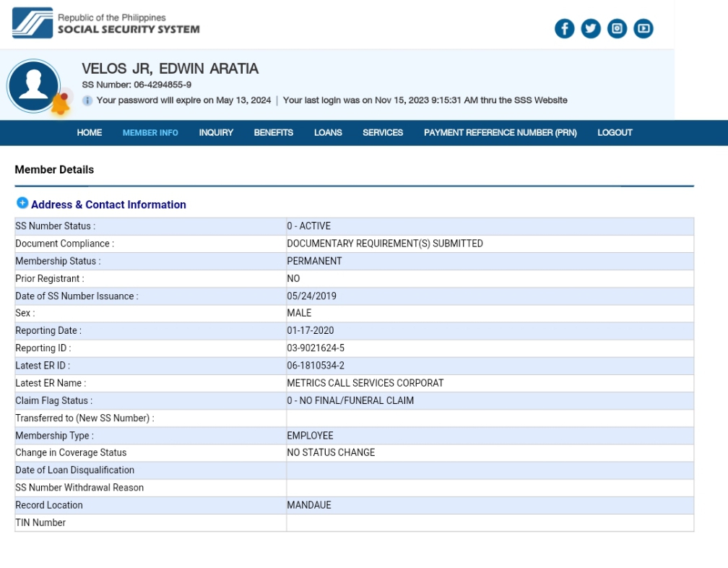Open the LOANS menu
The width and height of the screenshot is (728, 568).
click(328, 133)
